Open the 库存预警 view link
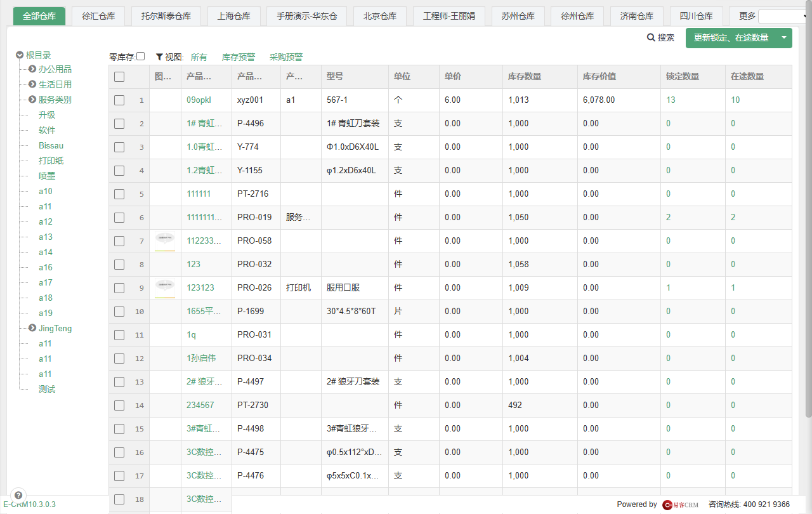The height and width of the screenshot is (514, 812). tap(239, 57)
